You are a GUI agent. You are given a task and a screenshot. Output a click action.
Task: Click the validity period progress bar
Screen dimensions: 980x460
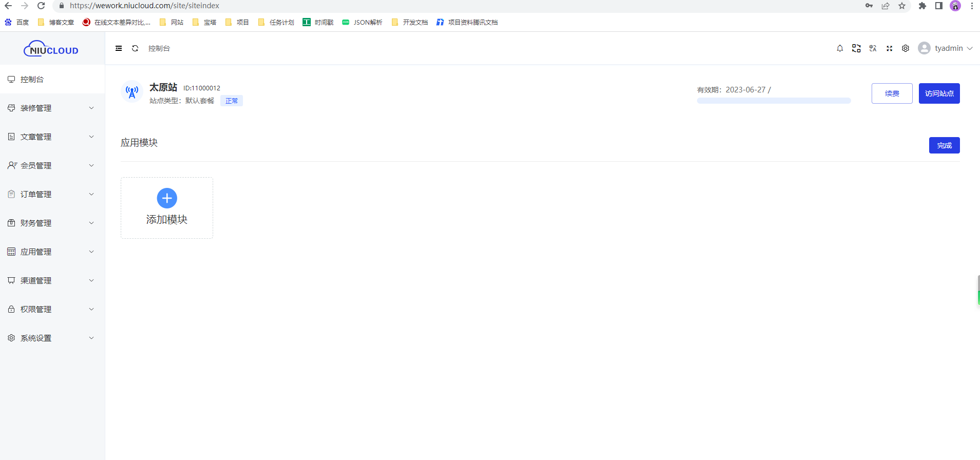click(774, 101)
